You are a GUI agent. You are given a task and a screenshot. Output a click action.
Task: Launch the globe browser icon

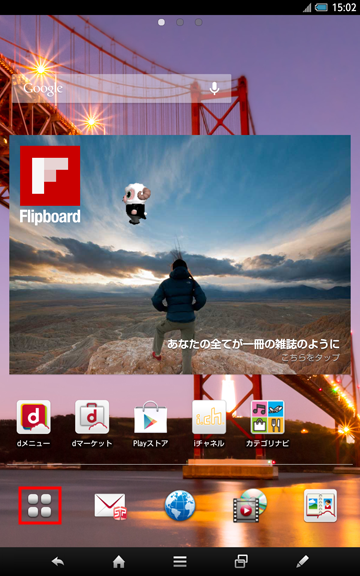click(x=180, y=505)
